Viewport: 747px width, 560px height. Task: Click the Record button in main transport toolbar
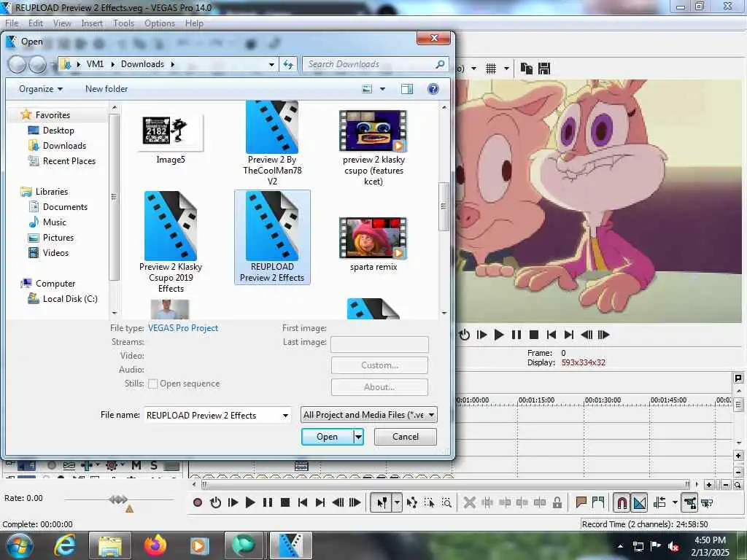pyautogui.click(x=198, y=502)
